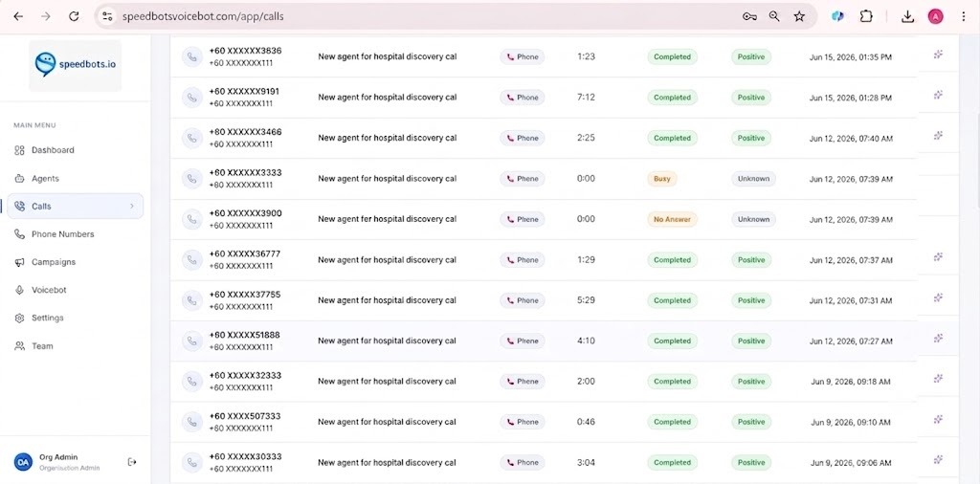Click call icon for XXXX507333 row

(191, 422)
